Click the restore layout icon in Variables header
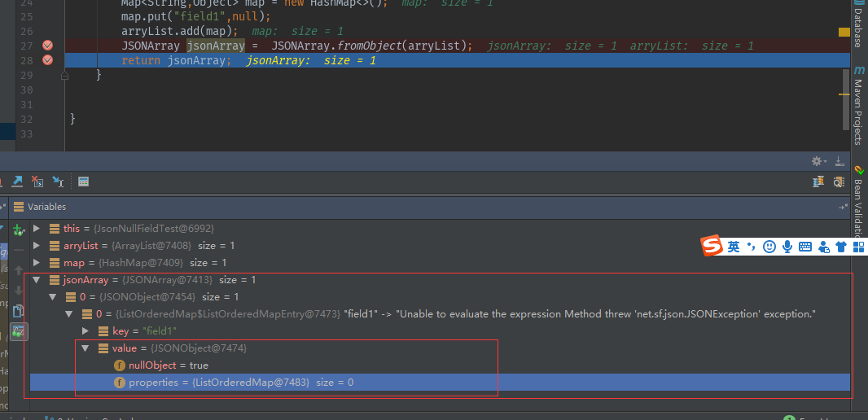 pos(843,207)
